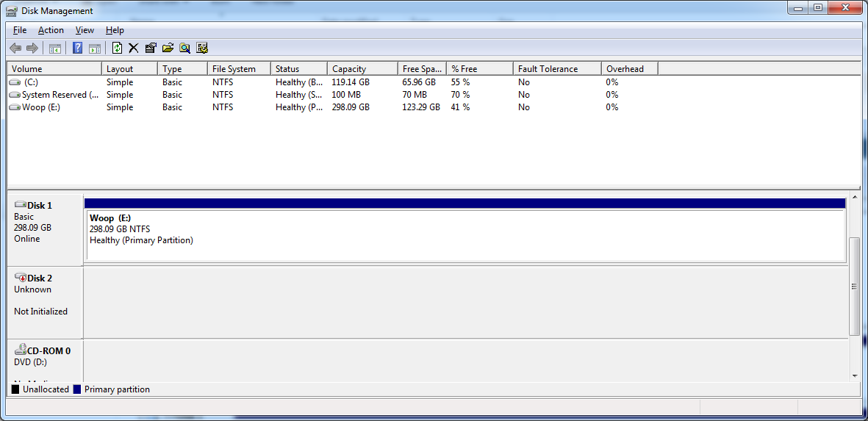Click the magnifying glass toolbar icon
The width and height of the screenshot is (868, 421).
click(185, 48)
